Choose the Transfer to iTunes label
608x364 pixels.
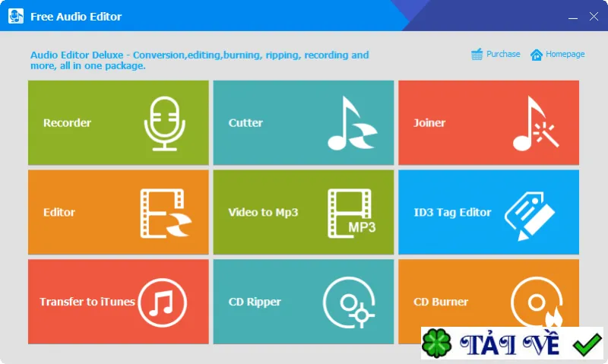click(x=87, y=302)
